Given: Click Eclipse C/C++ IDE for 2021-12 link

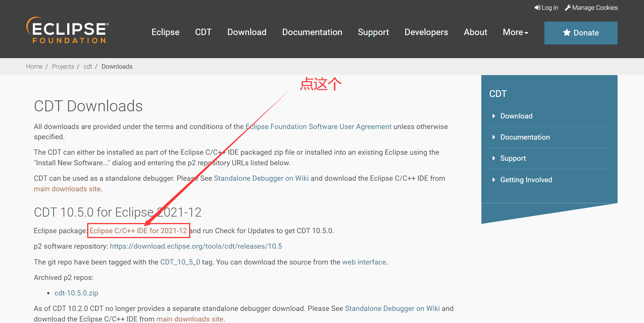Looking at the screenshot, I should pos(138,231).
